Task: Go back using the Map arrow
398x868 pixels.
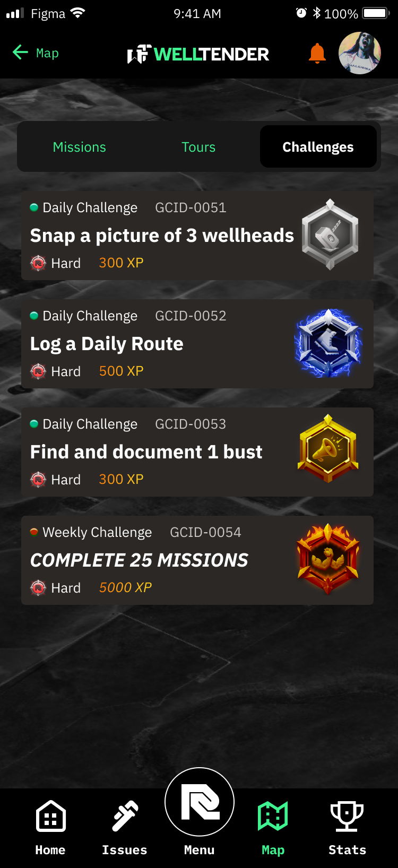Action: pyautogui.click(x=35, y=53)
